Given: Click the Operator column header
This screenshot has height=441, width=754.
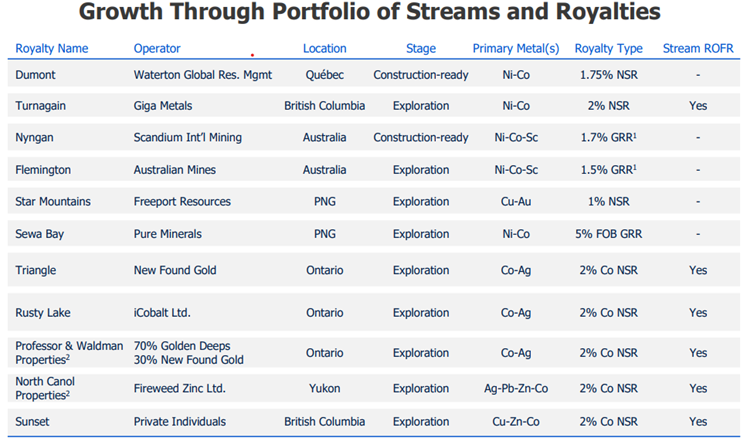Looking at the screenshot, I should [157, 49].
